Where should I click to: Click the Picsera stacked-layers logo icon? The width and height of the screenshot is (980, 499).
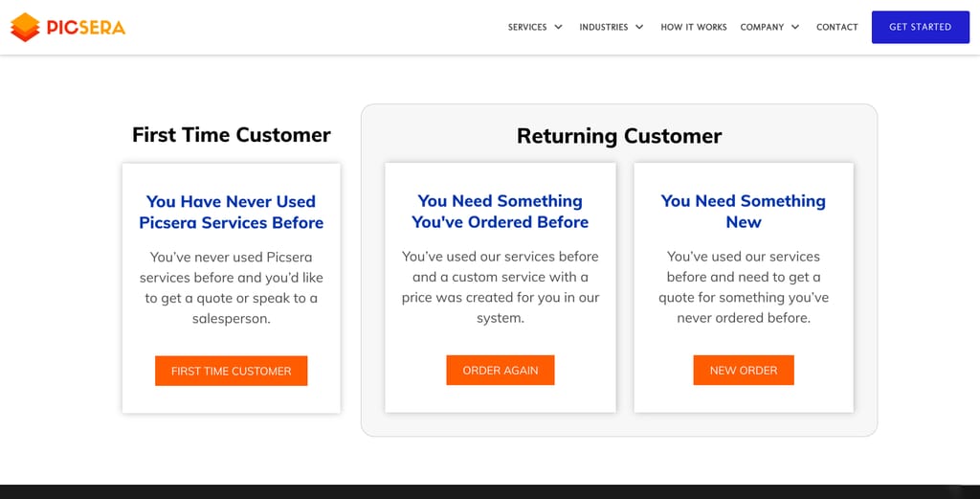[25, 27]
